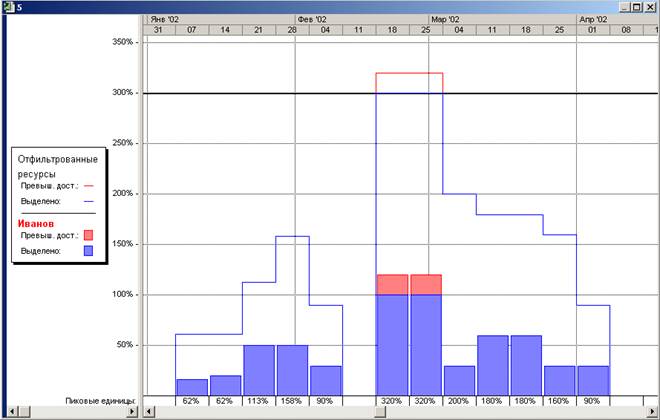Click the Иванов resource name in legend
The width and height of the screenshot is (660, 420).
click(36, 224)
